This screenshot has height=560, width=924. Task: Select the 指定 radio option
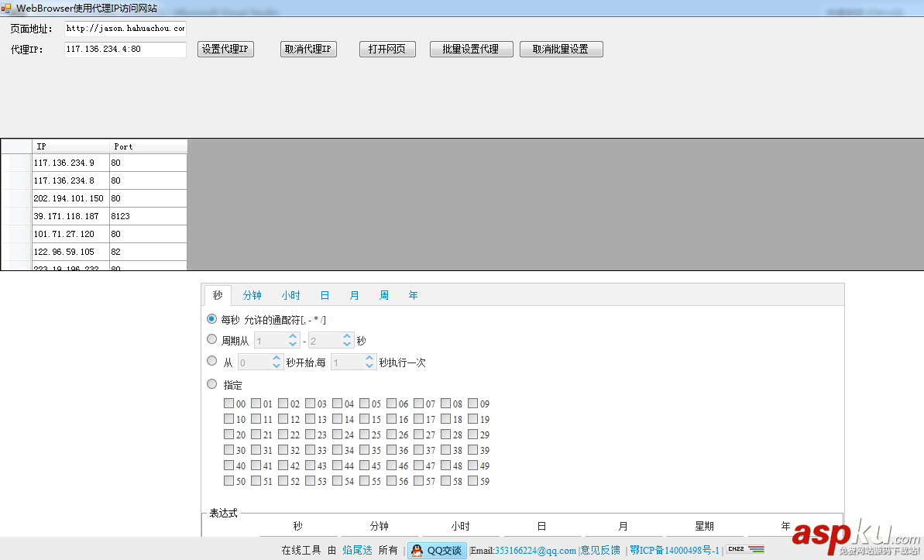pyautogui.click(x=211, y=383)
